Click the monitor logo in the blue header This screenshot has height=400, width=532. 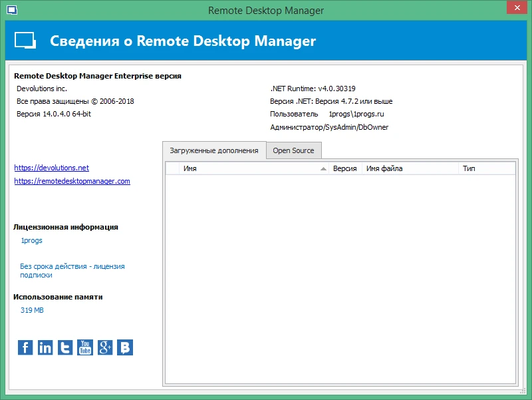point(25,41)
